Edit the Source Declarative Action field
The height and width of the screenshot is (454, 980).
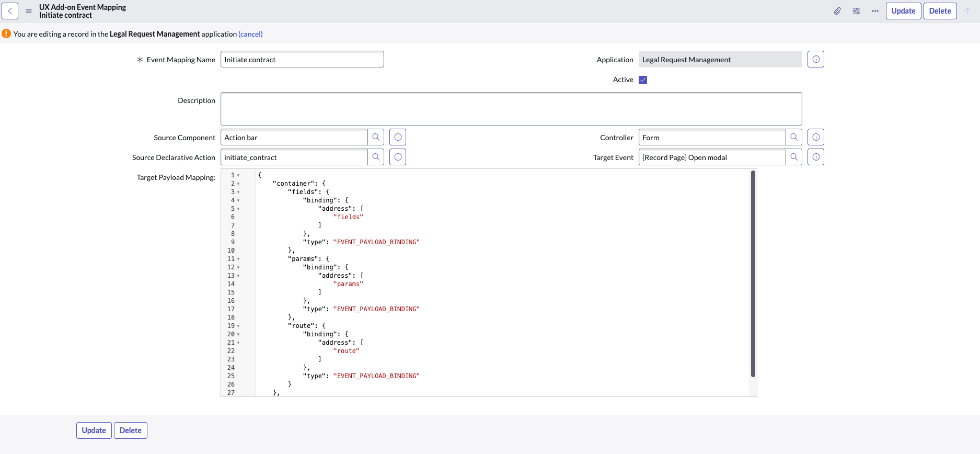click(294, 157)
